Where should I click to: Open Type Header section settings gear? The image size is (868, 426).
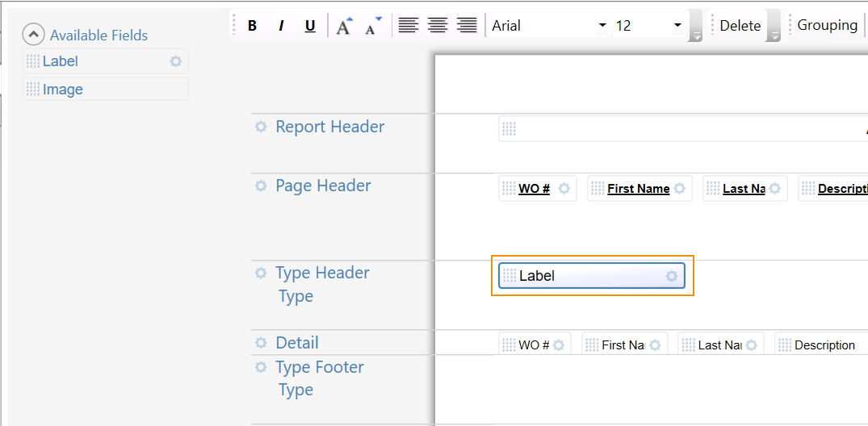(261, 273)
